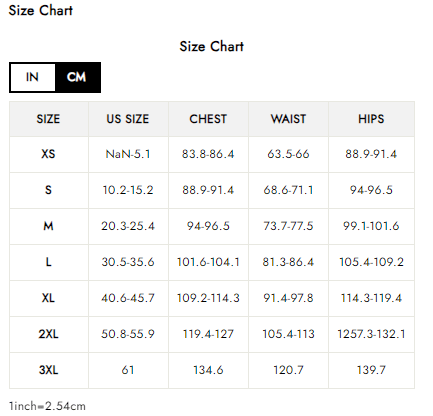
Task: Click the 134.6 chest cell for 3XL
Action: [x=208, y=370]
